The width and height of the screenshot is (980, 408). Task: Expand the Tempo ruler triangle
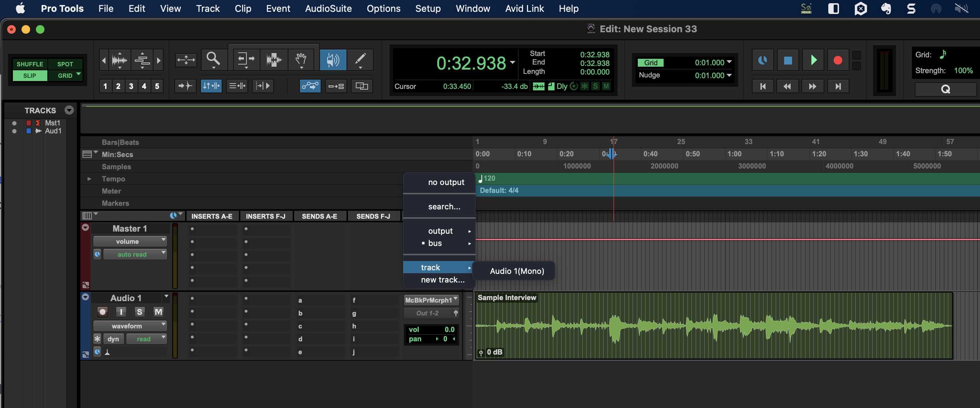point(89,179)
